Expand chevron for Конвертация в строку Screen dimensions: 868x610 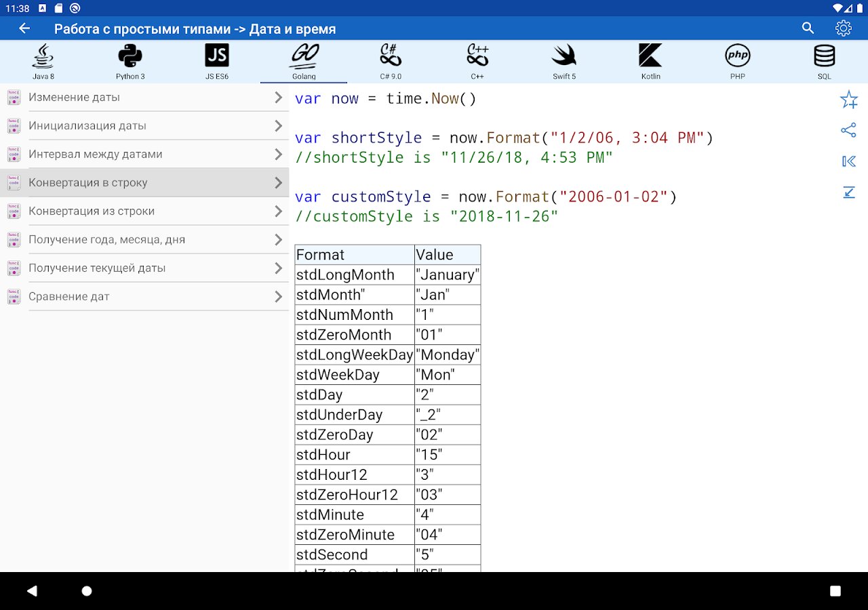(278, 183)
